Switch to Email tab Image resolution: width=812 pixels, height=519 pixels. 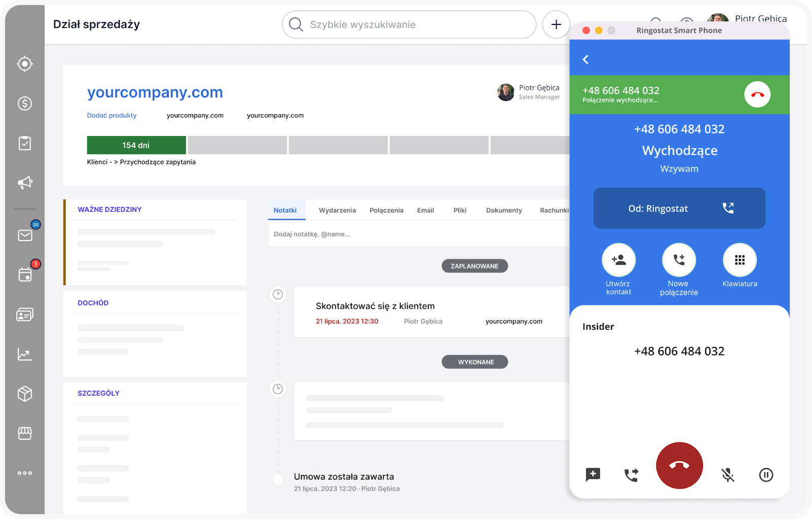(x=426, y=210)
